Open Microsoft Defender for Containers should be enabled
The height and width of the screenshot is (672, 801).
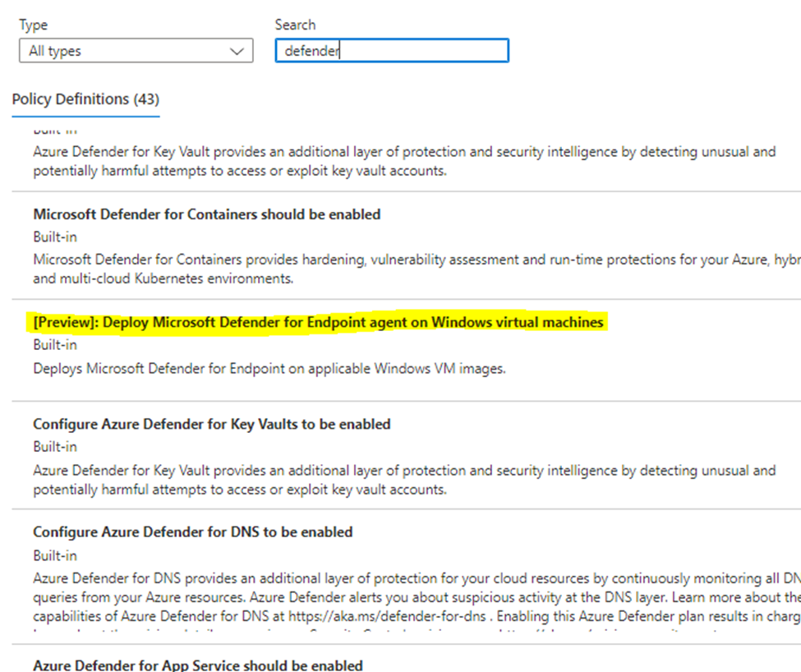click(207, 214)
